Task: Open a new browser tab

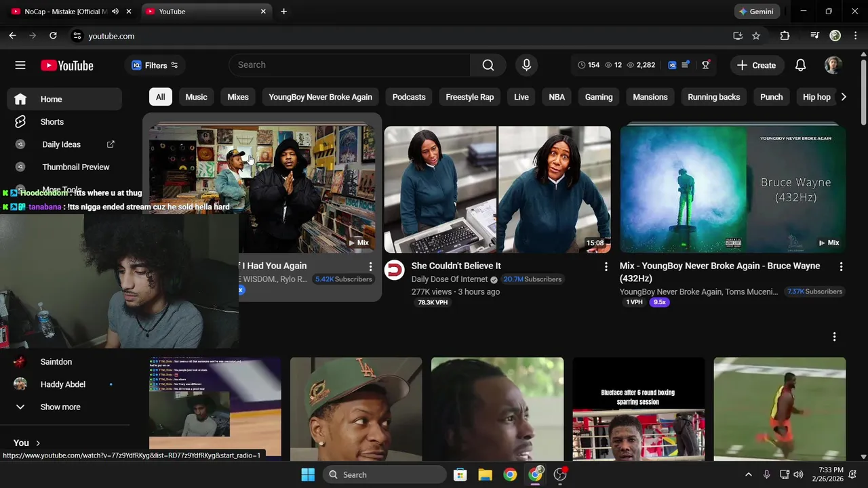Action: tap(283, 12)
